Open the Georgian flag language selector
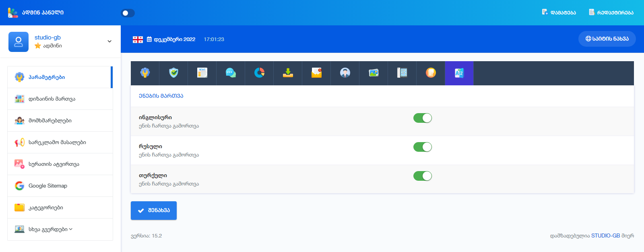 point(138,39)
